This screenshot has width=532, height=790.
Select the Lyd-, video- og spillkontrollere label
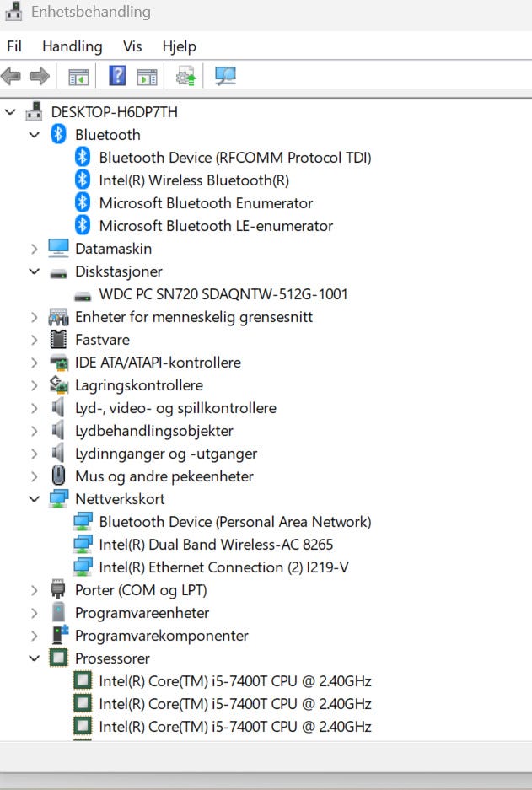click(x=176, y=407)
